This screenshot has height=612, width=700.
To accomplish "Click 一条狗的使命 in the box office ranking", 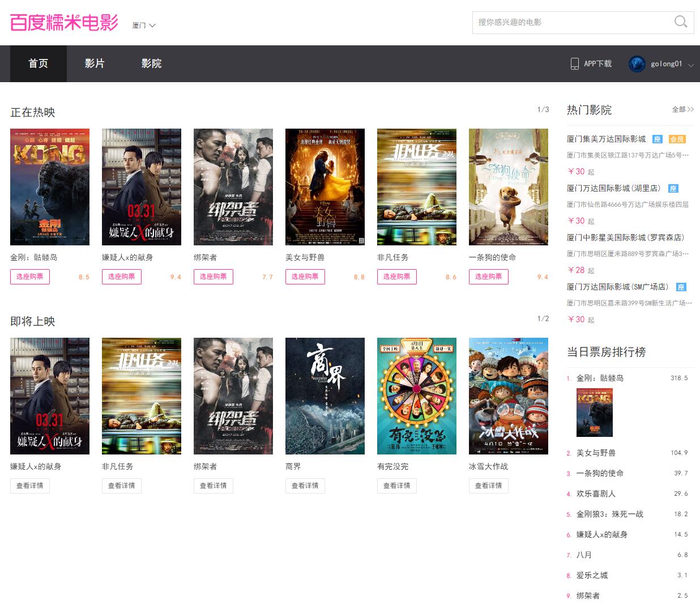I will pyautogui.click(x=600, y=474).
